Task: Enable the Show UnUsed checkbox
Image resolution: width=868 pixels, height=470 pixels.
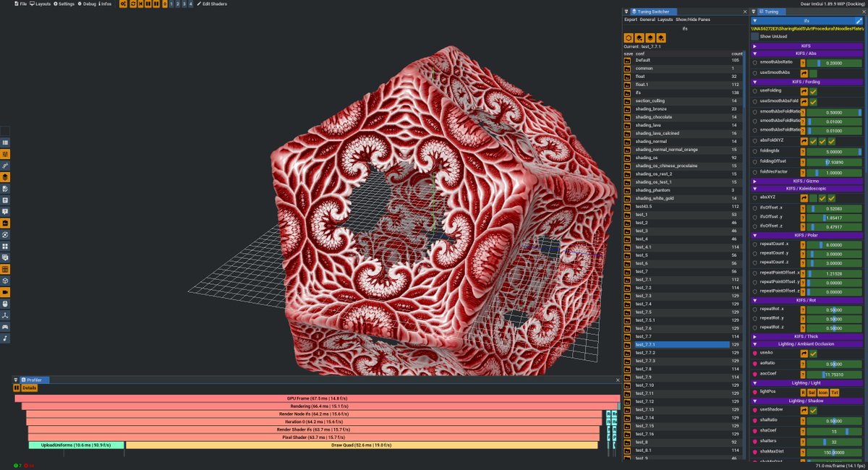Action: 755,36
